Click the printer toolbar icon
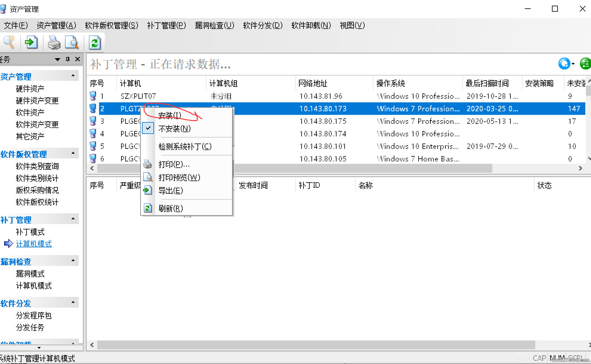 point(54,43)
